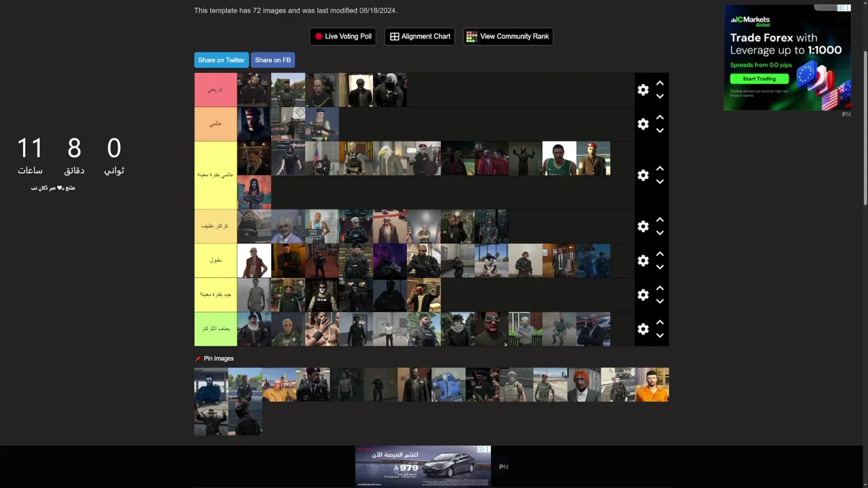This screenshot has width=868, height=488.
Task: Open the Alignment Chart view
Action: [420, 37]
